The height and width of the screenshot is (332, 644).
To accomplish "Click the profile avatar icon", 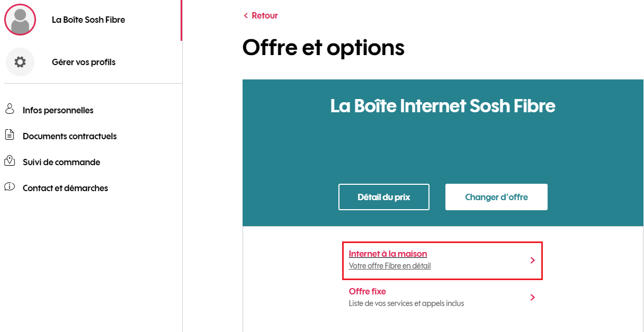I will (x=20, y=20).
